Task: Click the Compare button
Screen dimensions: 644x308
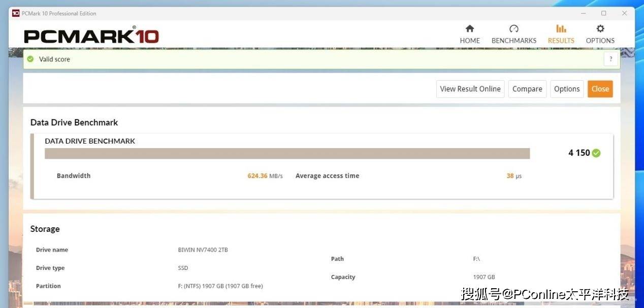Action: [x=527, y=89]
